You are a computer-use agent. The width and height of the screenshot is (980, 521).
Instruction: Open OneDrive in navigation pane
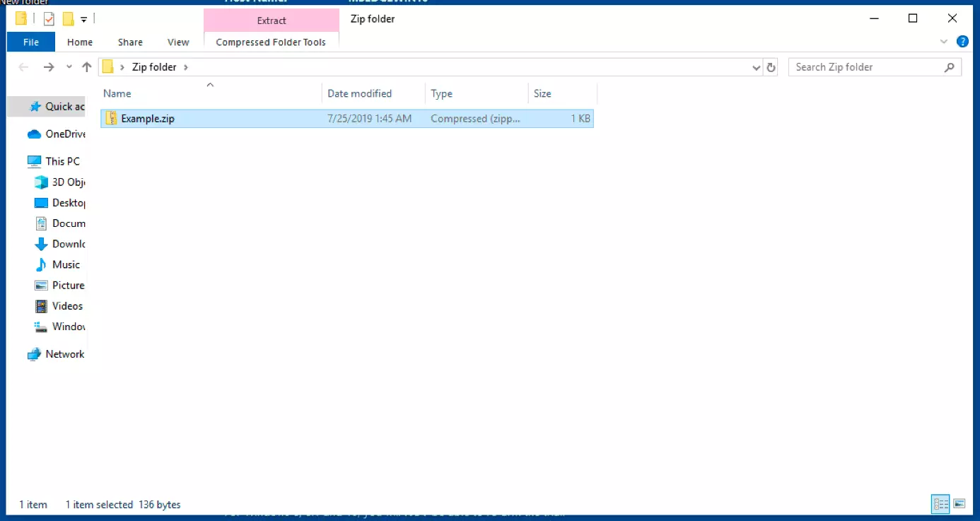click(56, 134)
